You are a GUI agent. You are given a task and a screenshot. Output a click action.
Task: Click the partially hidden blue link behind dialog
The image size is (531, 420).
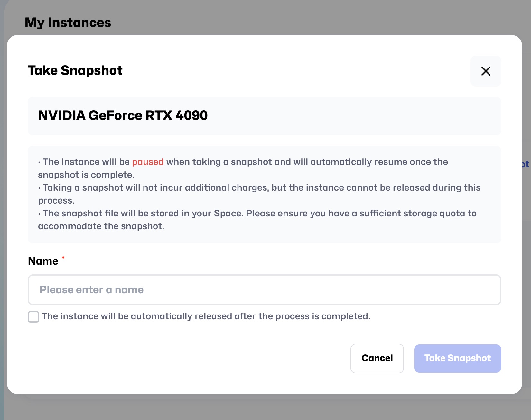526,164
